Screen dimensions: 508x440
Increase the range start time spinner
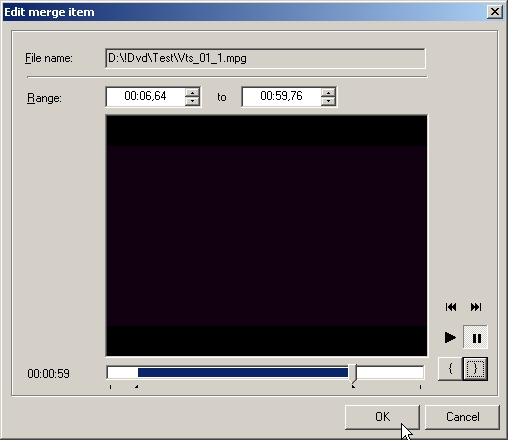192,93
